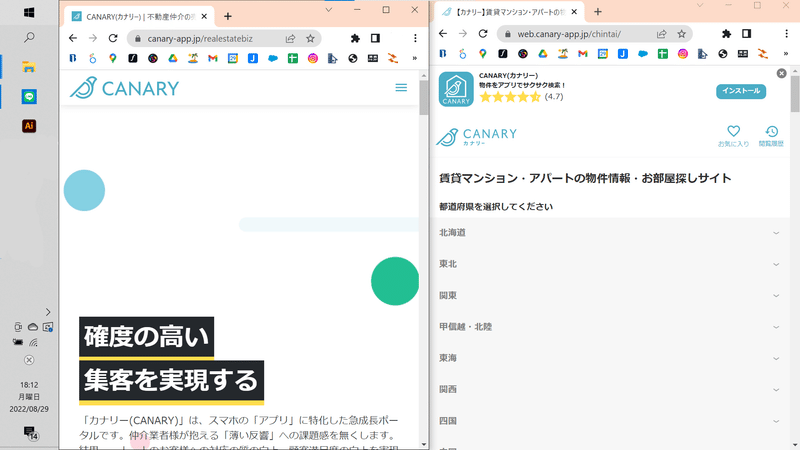Show hidden system tray icons chevron
The image size is (800, 450).
tap(48, 312)
